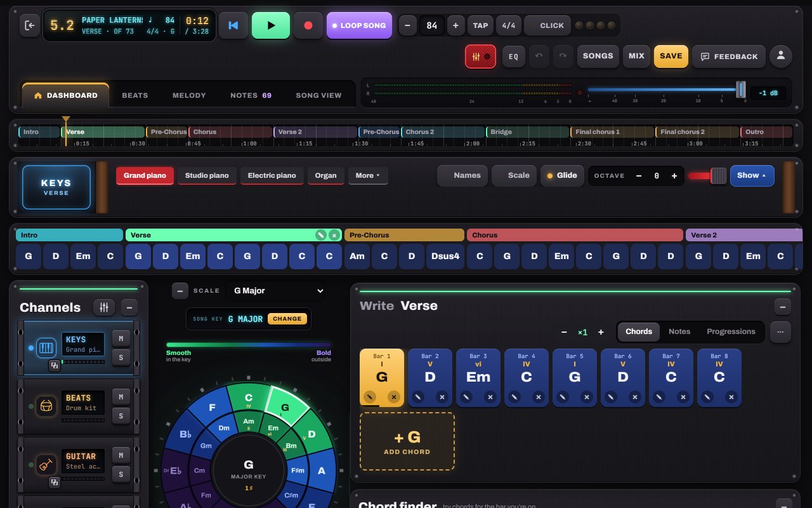Viewport: 812px width, 508px height.
Task: Click the master volume slider handle
Action: click(740, 90)
